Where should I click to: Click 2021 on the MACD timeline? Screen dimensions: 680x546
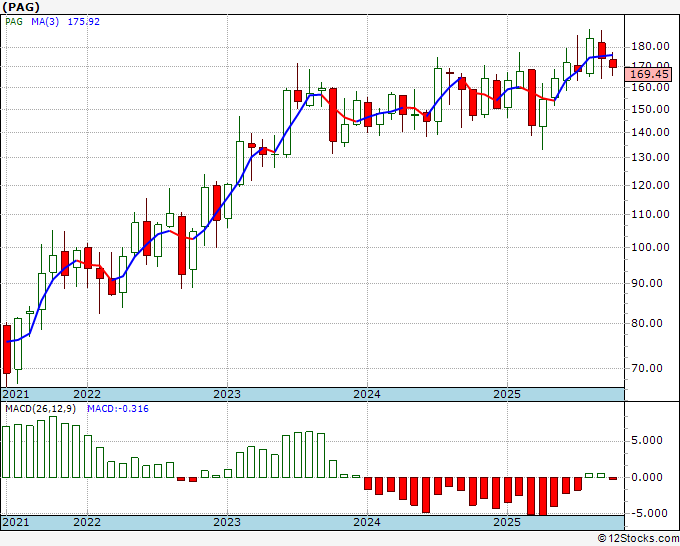point(16,522)
